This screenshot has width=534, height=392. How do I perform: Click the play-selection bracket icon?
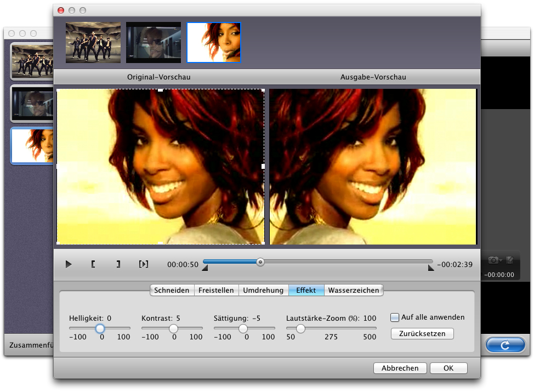point(144,264)
